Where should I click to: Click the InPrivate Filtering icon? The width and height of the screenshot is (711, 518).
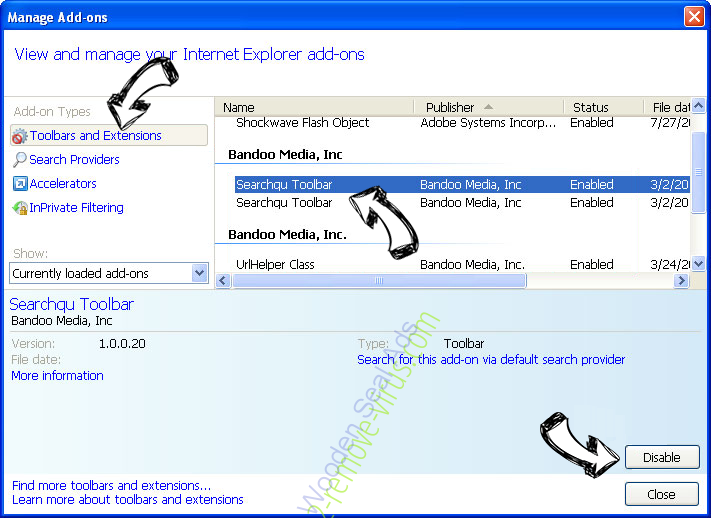coord(20,208)
